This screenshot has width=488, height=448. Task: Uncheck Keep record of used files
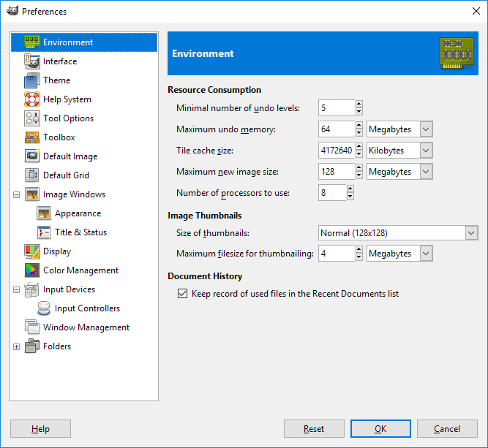(182, 294)
